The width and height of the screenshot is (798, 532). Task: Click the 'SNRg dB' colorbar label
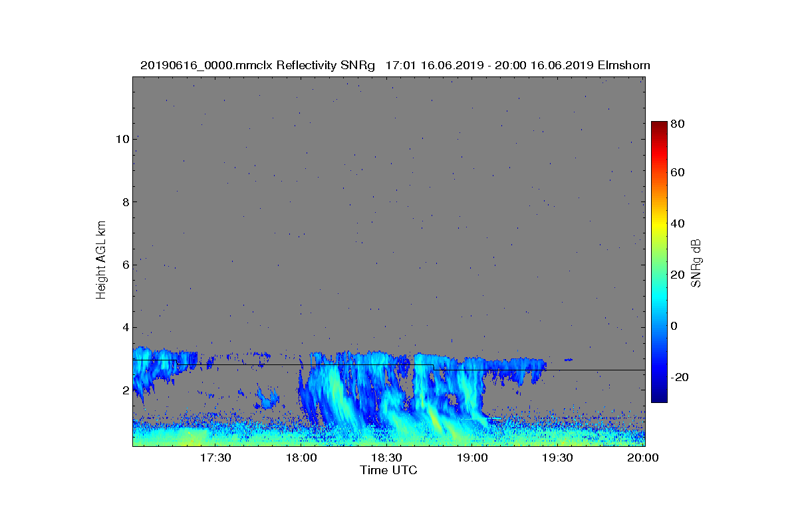[696, 263]
